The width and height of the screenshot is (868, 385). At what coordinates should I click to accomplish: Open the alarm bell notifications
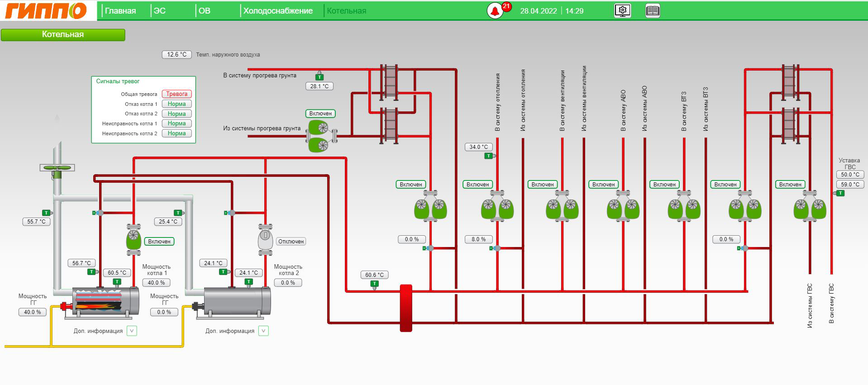(x=495, y=11)
